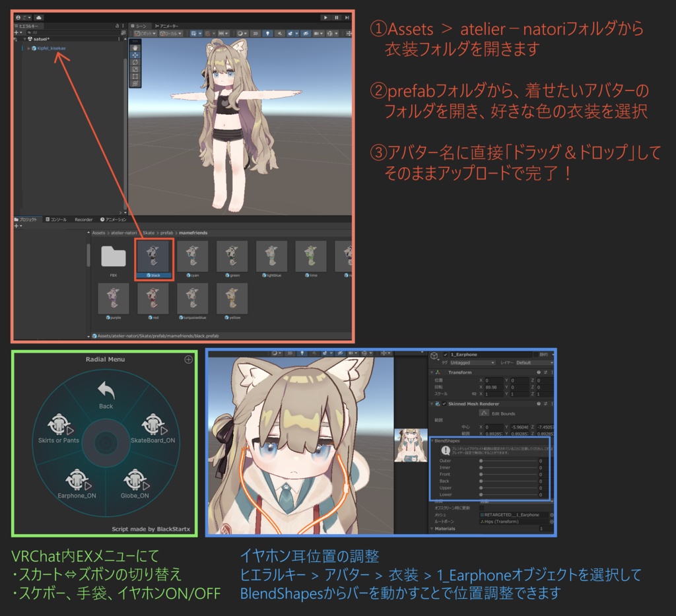676x616 pixels.
Task: Switch to the シーン (Scene) tab
Action: click(139, 26)
